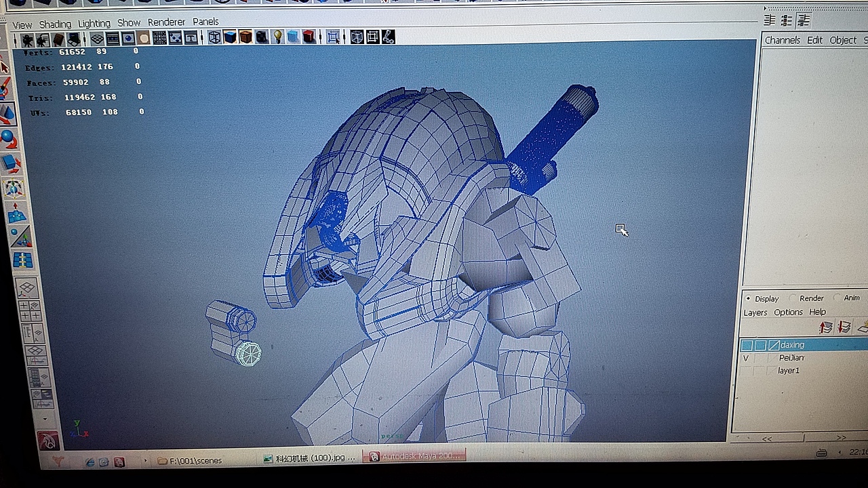Toggle Isolate Select in panel toolbar
The image size is (868, 488).
tap(333, 37)
